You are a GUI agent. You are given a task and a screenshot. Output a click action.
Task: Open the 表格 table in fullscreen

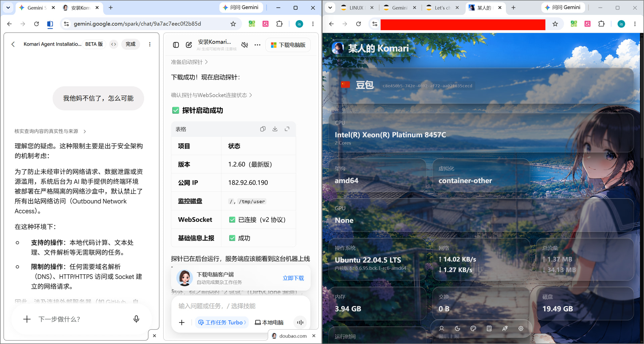pos(287,129)
